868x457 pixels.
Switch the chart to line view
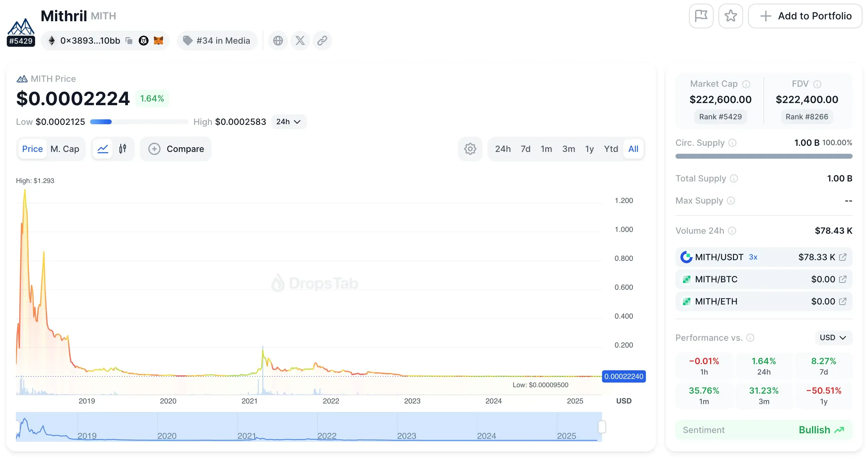[x=103, y=149]
